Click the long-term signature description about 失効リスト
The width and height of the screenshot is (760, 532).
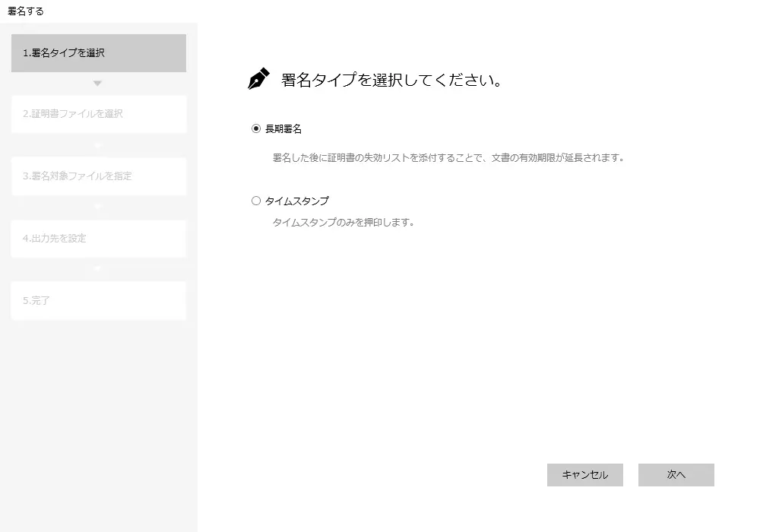tap(448, 159)
